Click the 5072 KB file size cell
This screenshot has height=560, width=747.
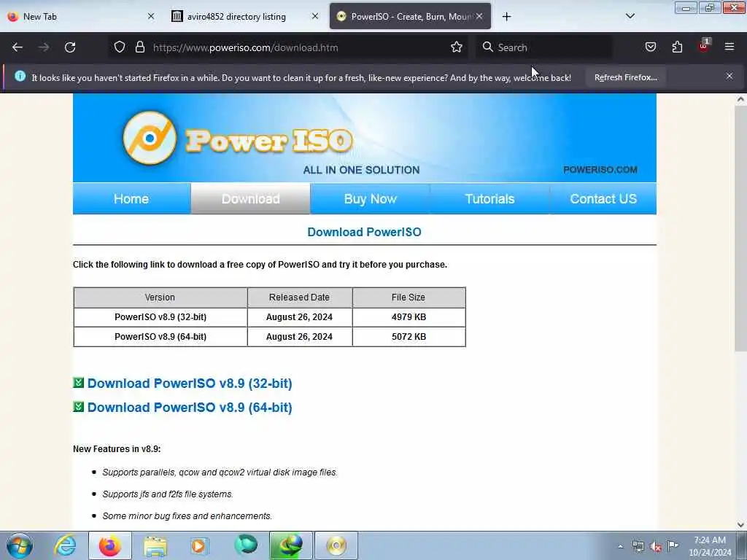click(409, 337)
